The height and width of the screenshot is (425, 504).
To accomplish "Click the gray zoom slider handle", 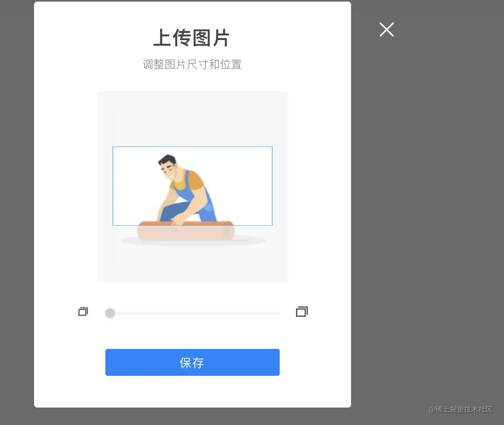I will click(x=110, y=313).
